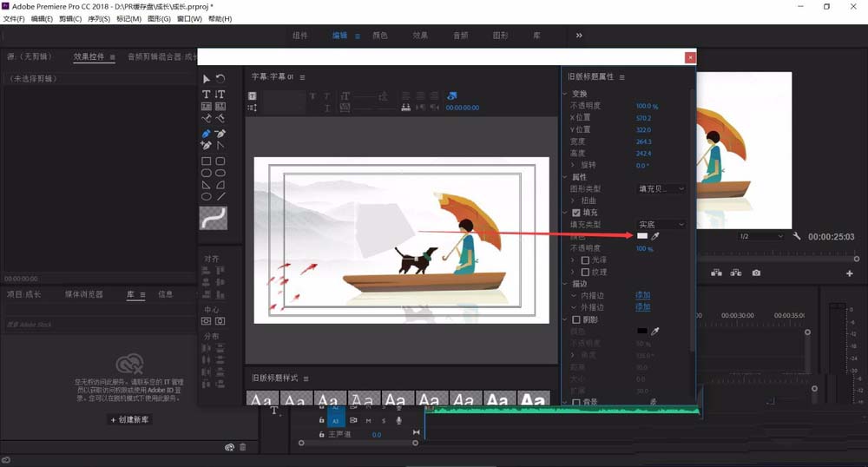Select the Ellipse tool
This screenshot has height=467, width=868.
click(206, 196)
